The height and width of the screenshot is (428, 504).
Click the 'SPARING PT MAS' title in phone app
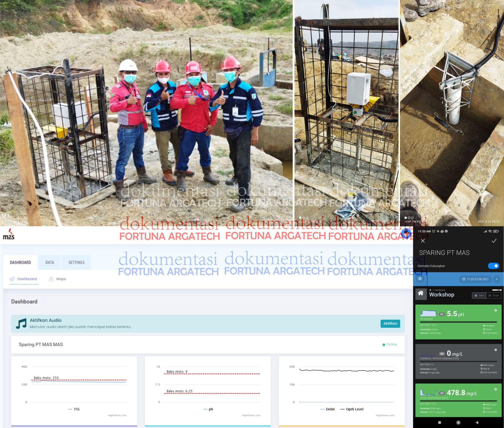click(444, 253)
